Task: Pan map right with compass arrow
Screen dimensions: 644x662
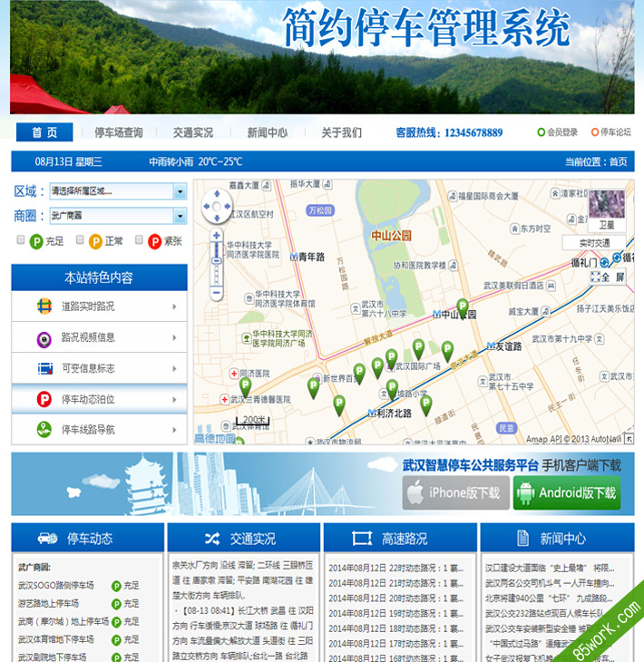Action: pyautogui.click(x=227, y=207)
